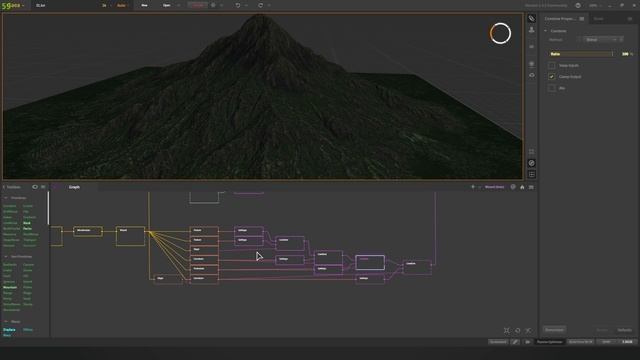The image size is (640, 360).
Task: Switch to the second tab in properties panel
Action: click(598, 19)
